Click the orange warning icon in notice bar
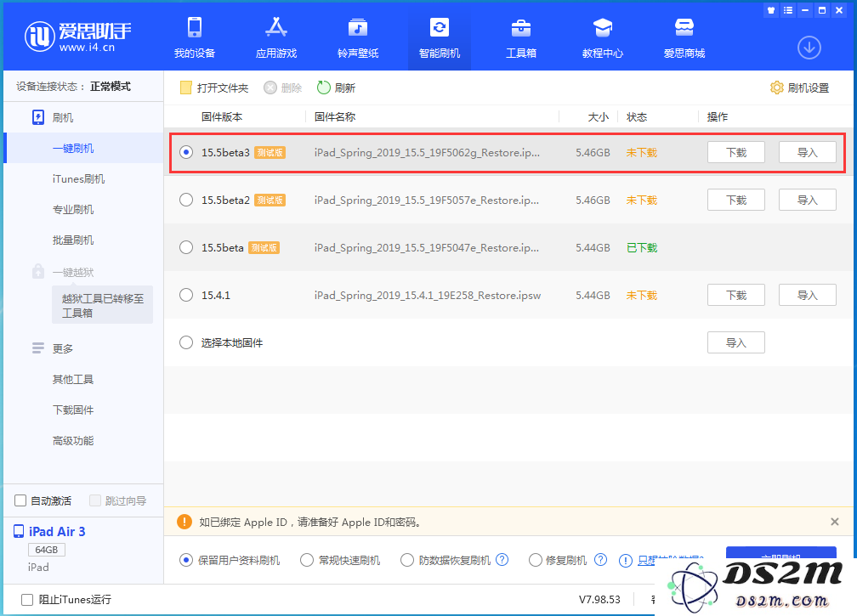Image resolution: width=857 pixels, height=616 pixels. (184, 522)
